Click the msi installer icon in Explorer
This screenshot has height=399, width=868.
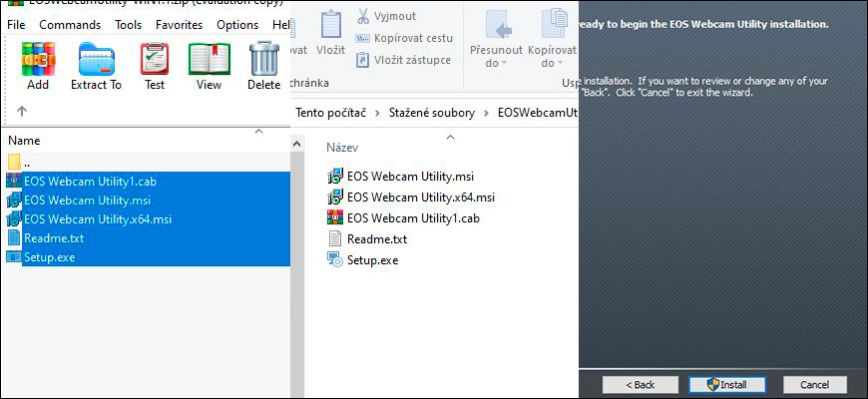point(335,176)
